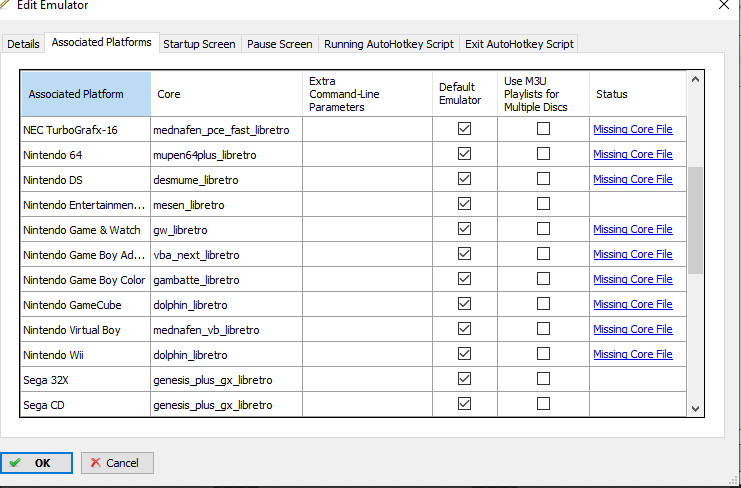Click Missing Core File for Virtual Boy
Viewport: 741px width, 488px height.
(633, 329)
